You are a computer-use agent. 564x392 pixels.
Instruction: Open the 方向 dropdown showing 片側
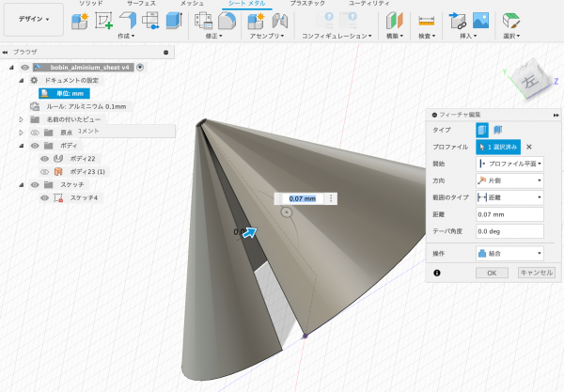click(x=510, y=180)
